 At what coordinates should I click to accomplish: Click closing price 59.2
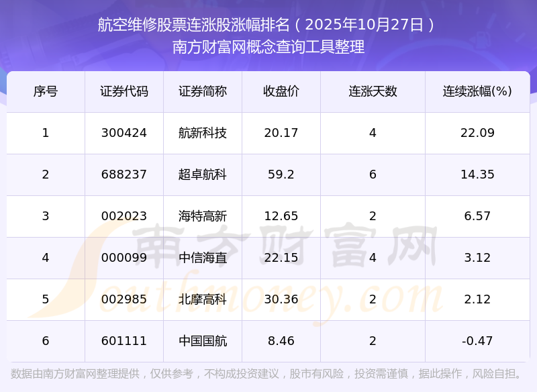point(281,175)
